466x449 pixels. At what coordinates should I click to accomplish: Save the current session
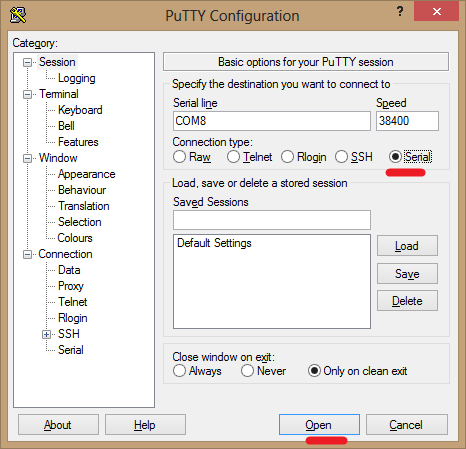407,274
